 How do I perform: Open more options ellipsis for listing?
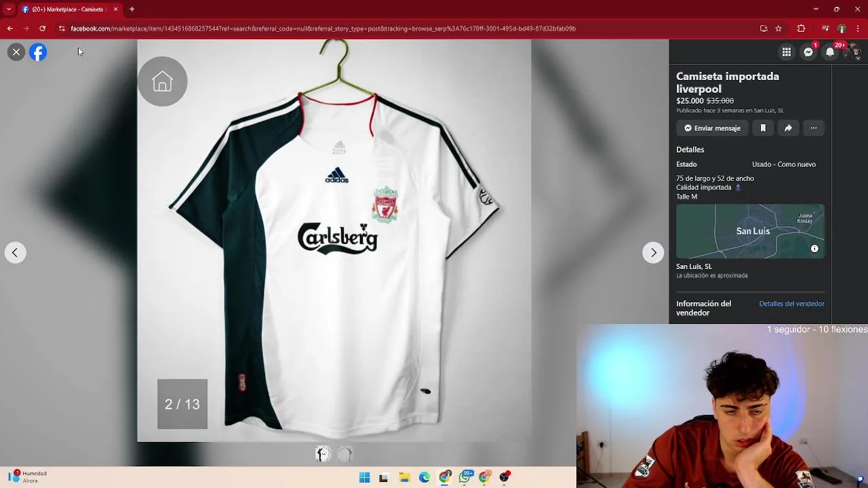tap(814, 128)
